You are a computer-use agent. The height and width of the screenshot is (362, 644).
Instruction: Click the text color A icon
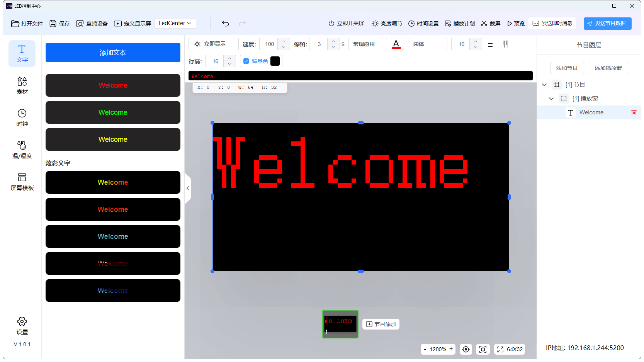pyautogui.click(x=396, y=44)
